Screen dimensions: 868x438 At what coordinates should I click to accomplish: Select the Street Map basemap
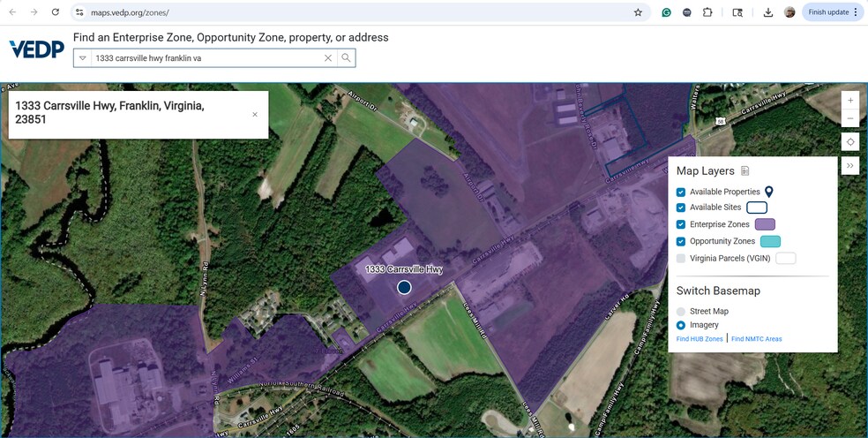[681, 312]
